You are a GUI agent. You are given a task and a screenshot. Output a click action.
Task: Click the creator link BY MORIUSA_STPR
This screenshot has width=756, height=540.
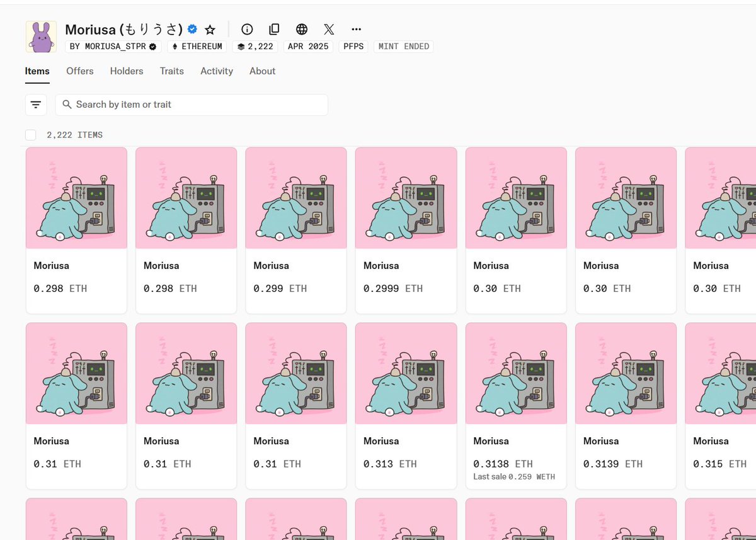click(113, 47)
